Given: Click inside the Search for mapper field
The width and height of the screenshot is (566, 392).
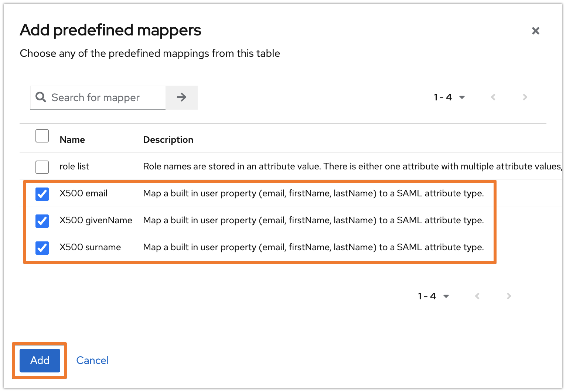Looking at the screenshot, I should coord(103,97).
